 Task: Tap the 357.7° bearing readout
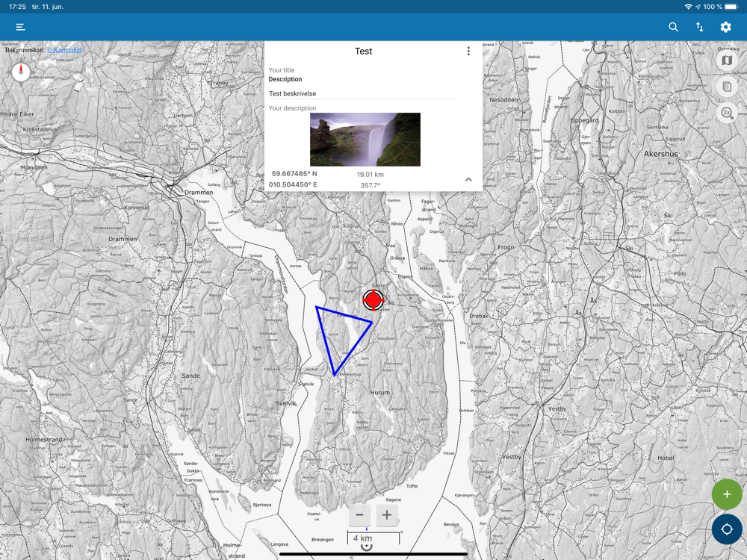click(371, 185)
